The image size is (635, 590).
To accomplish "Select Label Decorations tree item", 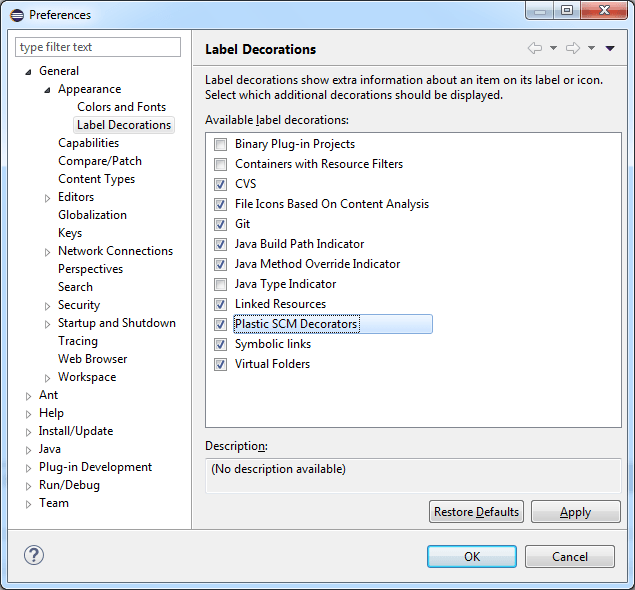I will click(124, 125).
